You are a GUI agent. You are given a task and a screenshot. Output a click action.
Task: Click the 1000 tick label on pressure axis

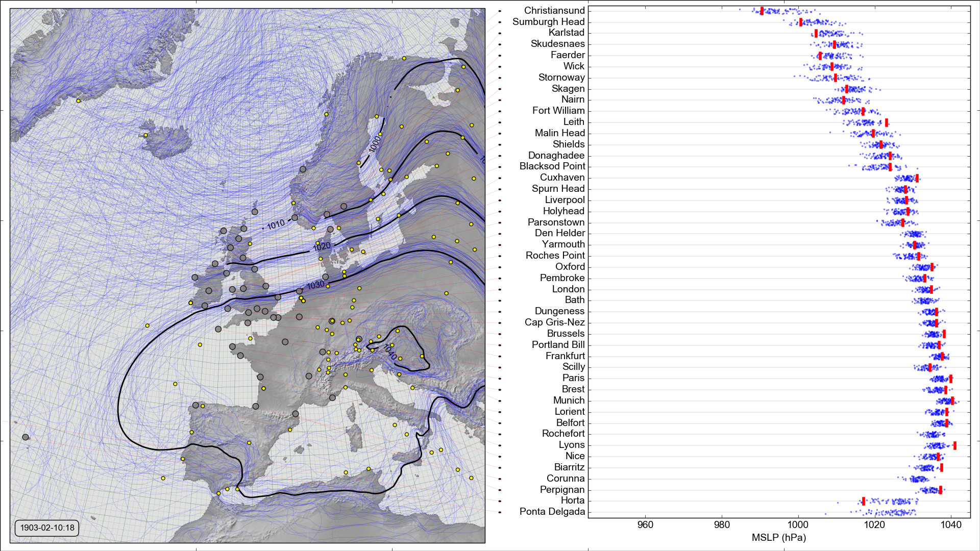798,525
